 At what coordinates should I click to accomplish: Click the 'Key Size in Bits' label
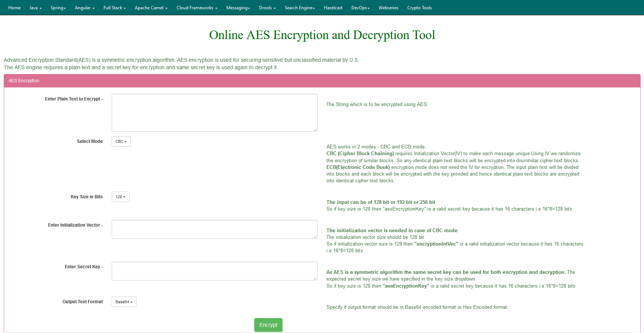pyautogui.click(x=87, y=197)
